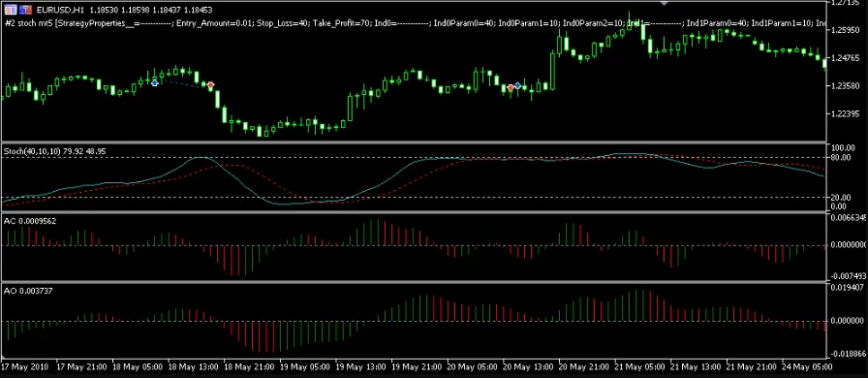Click time axis label 18 May 21:00
Image resolution: width=868 pixels, height=378 pixels.
click(x=249, y=367)
